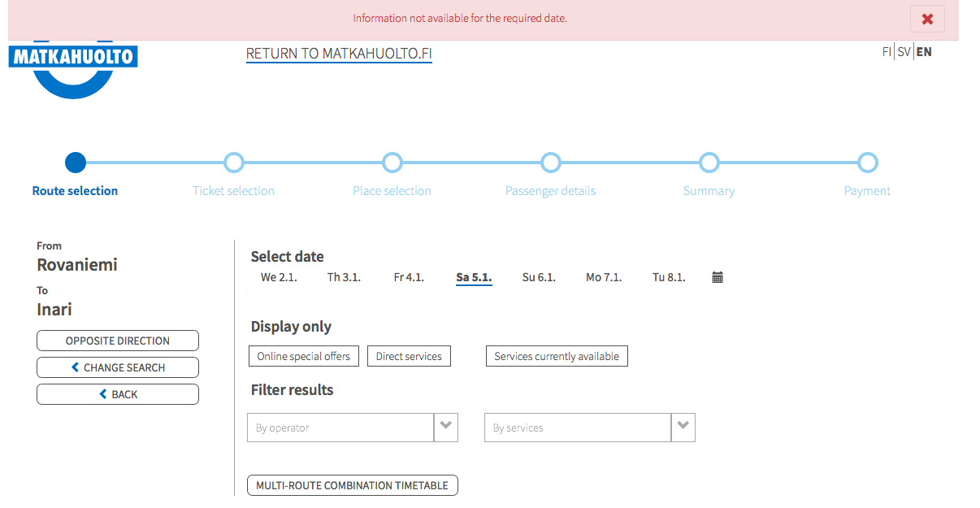Select date We 2.1.
The image size is (980, 508).
click(279, 277)
